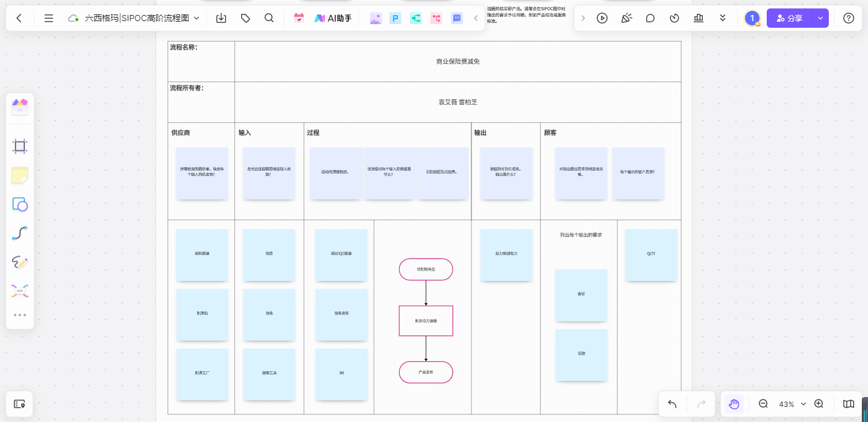The width and height of the screenshot is (868, 422).
Task: Open the calendar checklist icon
Action: point(299,18)
